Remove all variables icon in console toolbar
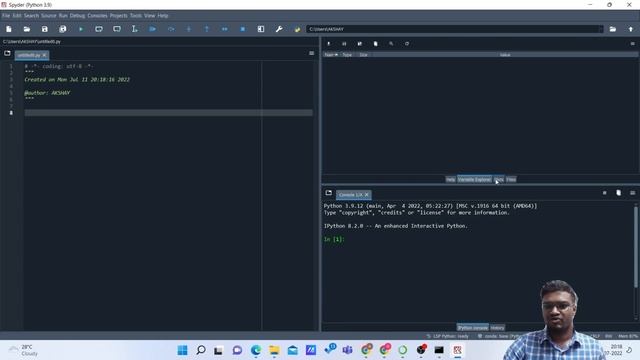The height and width of the screenshot is (360, 640). [618, 193]
